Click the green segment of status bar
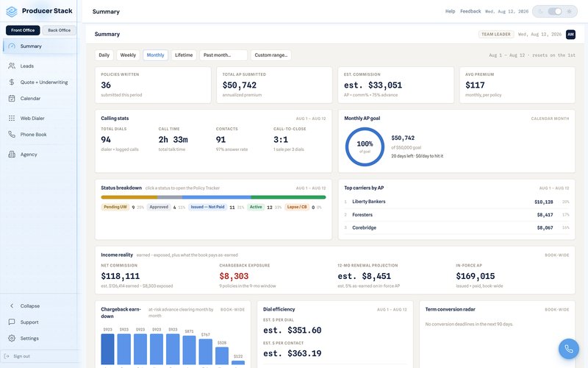 [x=288, y=197]
